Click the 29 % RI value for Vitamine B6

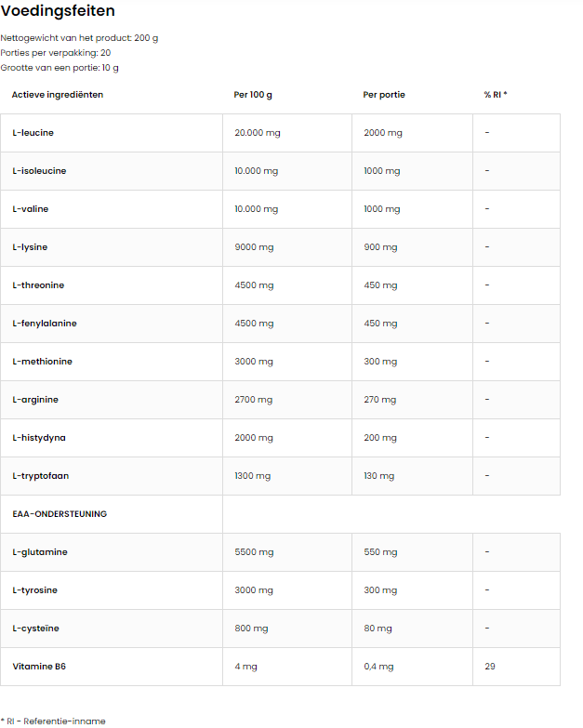tap(490, 667)
